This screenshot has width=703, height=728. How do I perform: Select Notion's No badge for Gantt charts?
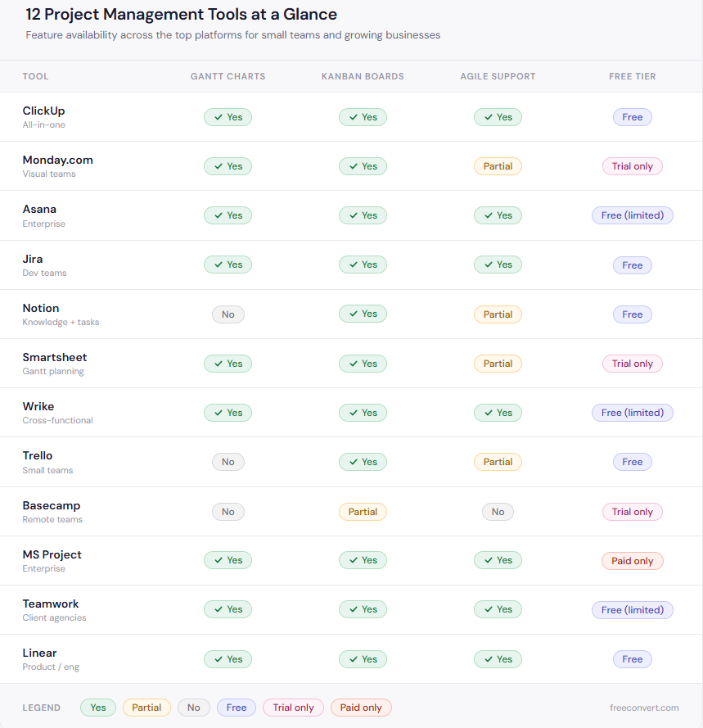(x=228, y=314)
